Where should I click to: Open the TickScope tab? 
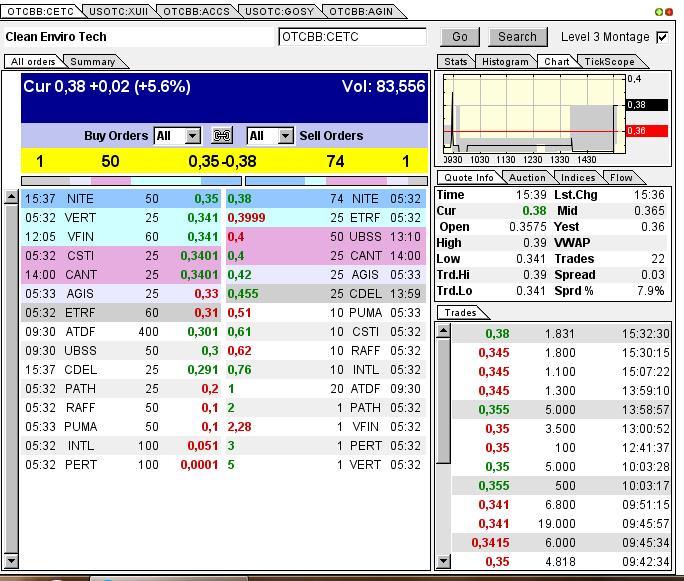point(609,62)
